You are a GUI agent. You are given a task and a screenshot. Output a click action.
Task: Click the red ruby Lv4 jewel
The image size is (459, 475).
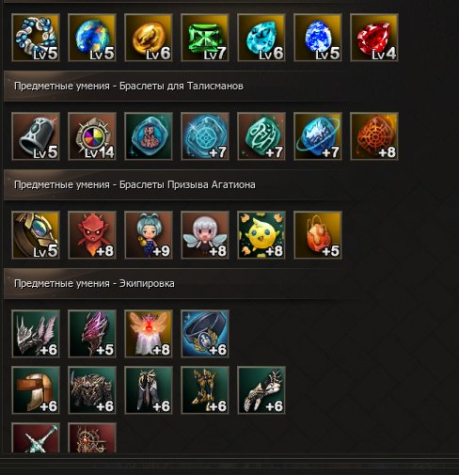tap(374, 37)
